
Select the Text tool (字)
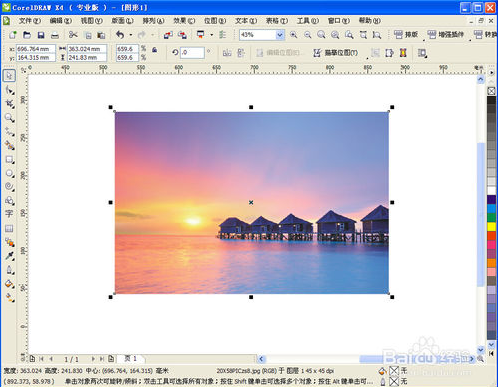click(x=9, y=214)
